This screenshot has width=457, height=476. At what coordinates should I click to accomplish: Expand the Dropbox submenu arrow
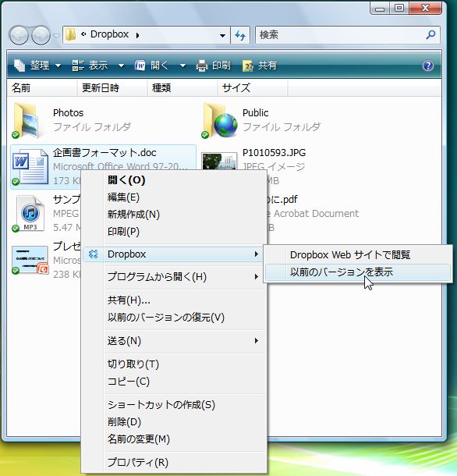(257, 254)
